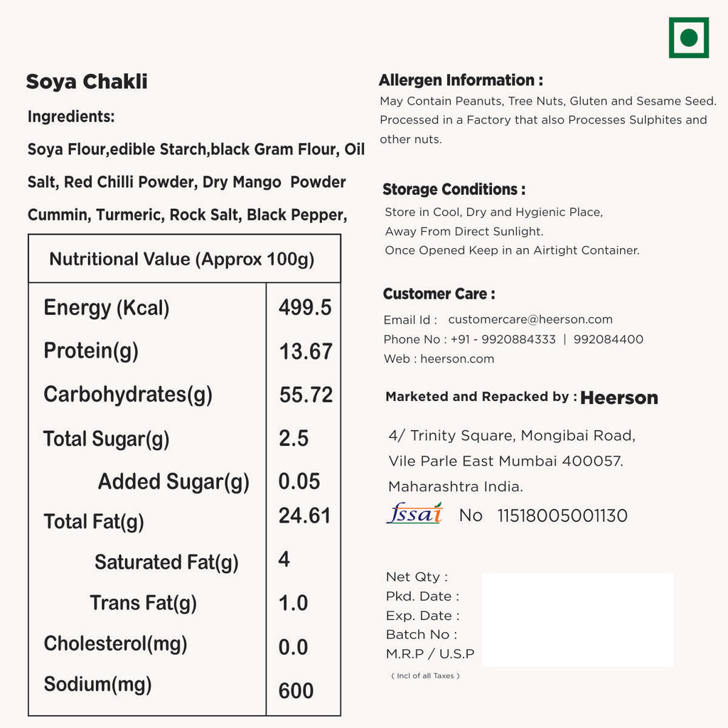
Task: Click the Sodium(mg) value 600
Action: [296, 690]
